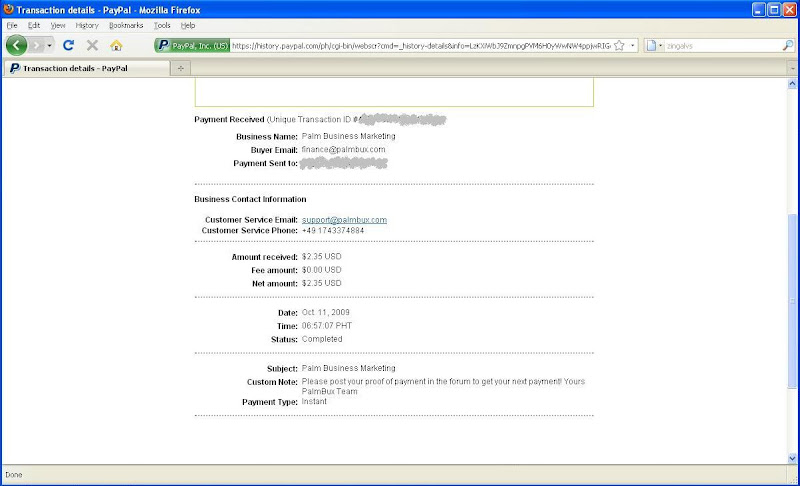Click the date Oct. 11, 2009
800x486 pixels.
click(326, 312)
